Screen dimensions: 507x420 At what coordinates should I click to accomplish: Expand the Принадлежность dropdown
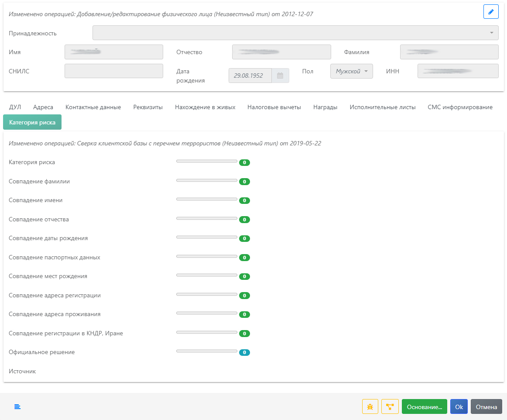pos(295,33)
